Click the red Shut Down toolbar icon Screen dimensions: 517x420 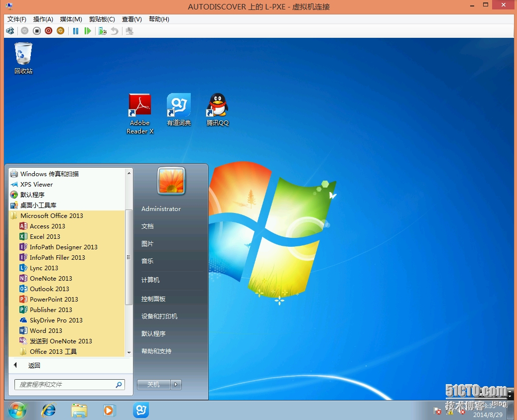48,31
